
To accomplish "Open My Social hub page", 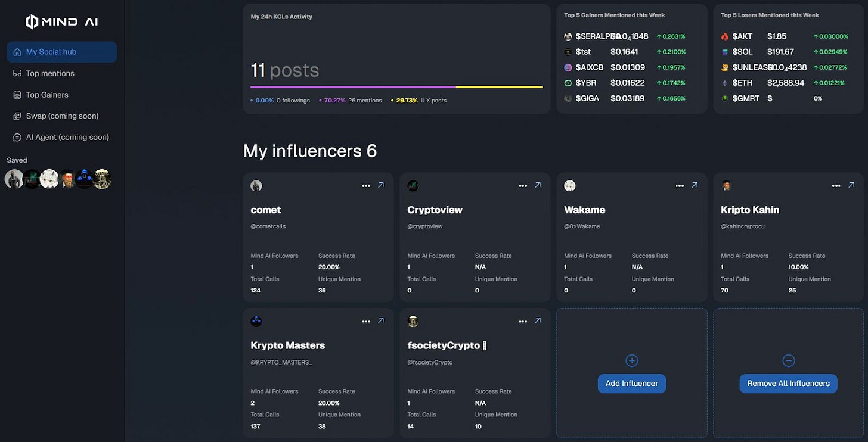I will [x=62, y=52].
